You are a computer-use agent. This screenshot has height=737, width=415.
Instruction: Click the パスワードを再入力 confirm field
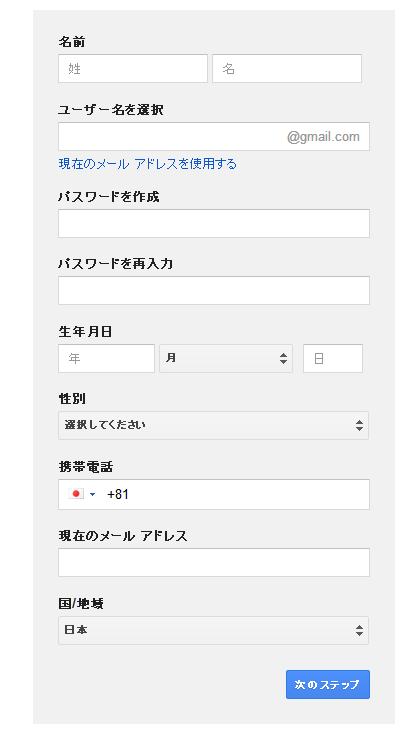(x=214, y=290)
